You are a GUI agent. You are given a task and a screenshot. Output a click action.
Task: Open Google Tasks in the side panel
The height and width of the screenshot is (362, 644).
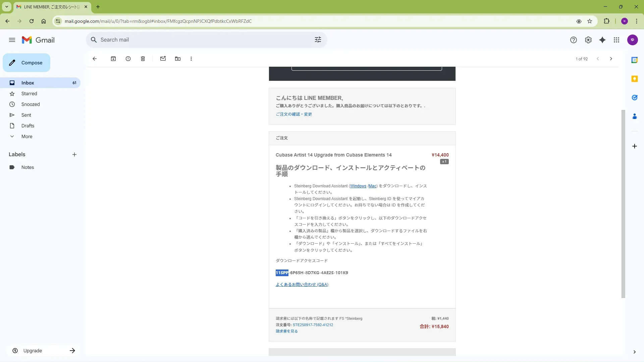coord(634,98)
